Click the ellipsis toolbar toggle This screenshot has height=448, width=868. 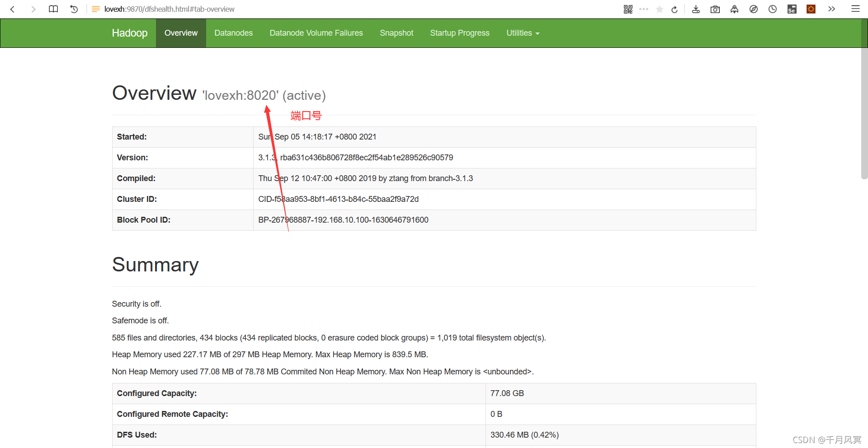pos(644,9)
